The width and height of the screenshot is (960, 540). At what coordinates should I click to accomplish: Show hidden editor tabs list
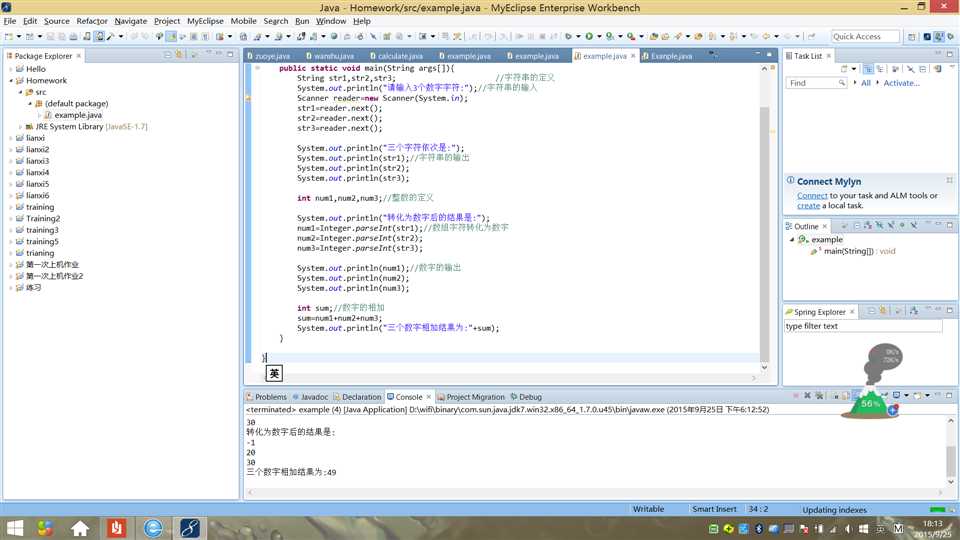713,54
